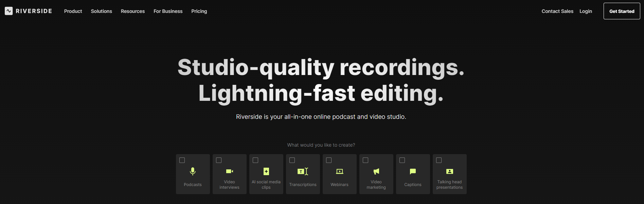The image size is (644, 204).
Task: Click the Video interviews card label
Action: click(x=230, y=185)
